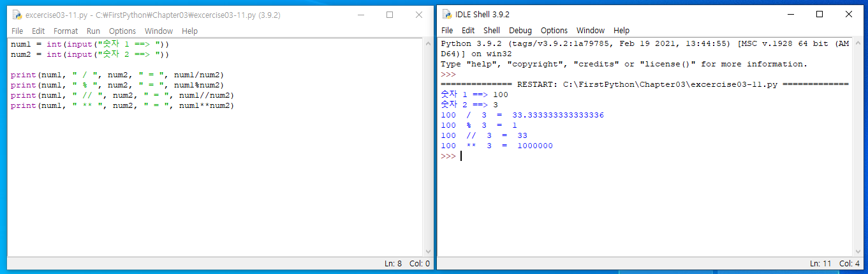Open Options menu in IDLE Shell window
This screenshot has width=868, height=274.
554,30
